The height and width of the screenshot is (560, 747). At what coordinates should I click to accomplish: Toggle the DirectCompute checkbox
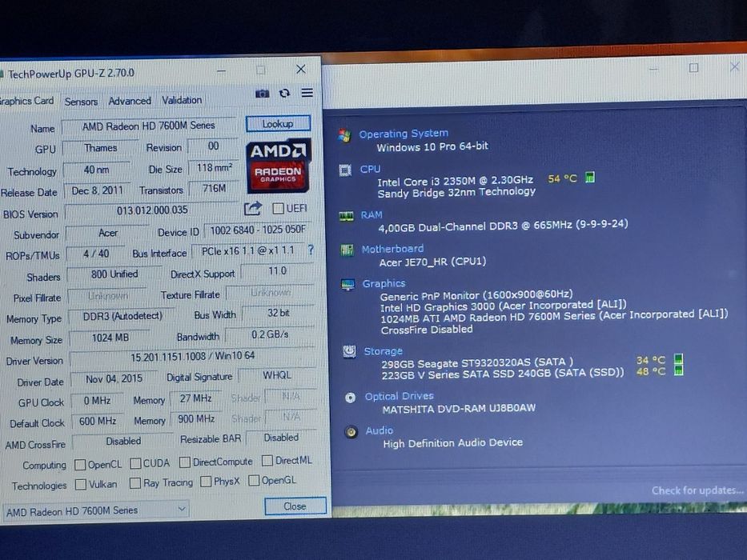click(x=185, y=462)
